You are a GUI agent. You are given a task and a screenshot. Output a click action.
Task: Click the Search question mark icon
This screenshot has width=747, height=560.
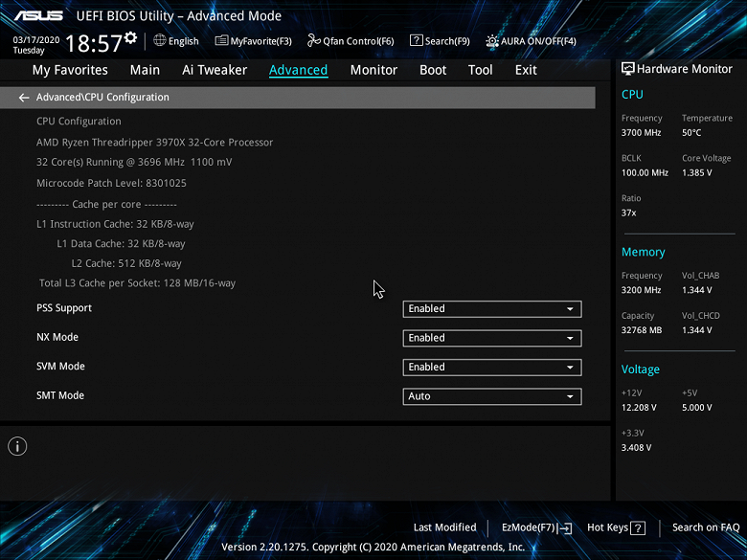click(x=416, y=40)
